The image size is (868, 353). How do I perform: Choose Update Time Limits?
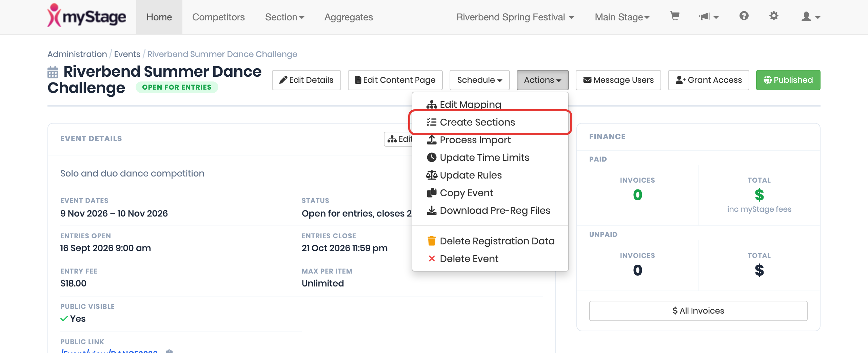coord(490,157)
